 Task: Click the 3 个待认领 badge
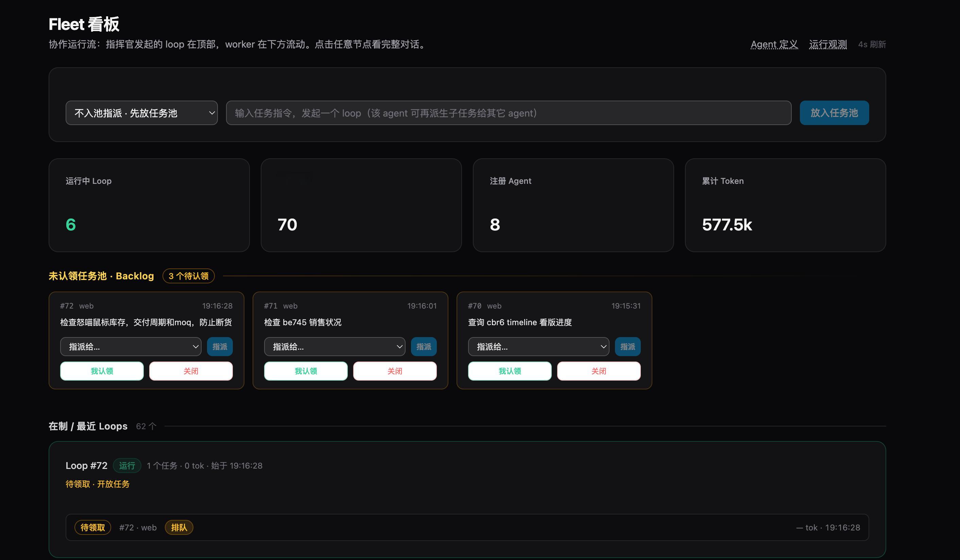click(x=189, y=276)
